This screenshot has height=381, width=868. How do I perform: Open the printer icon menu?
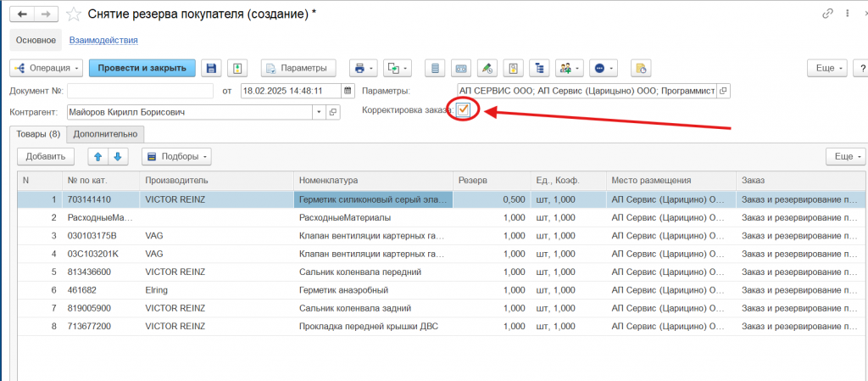[x=363, y=68]
